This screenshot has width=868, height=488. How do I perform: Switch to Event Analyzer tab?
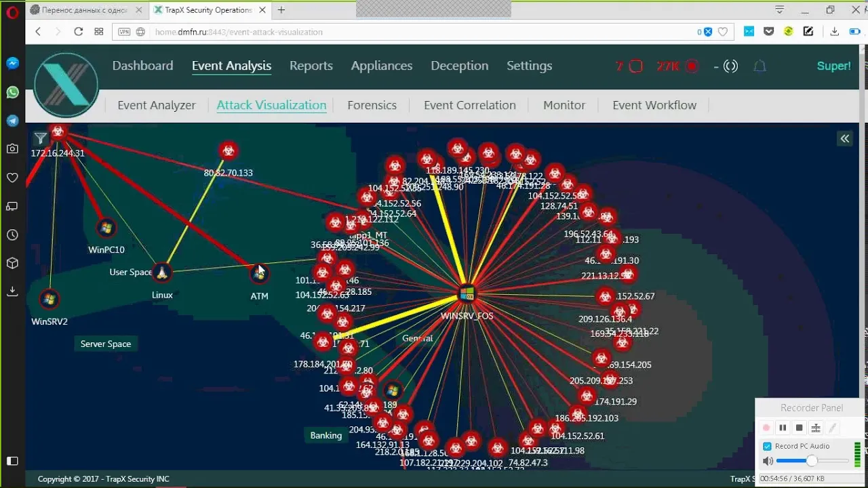[157, 105]
